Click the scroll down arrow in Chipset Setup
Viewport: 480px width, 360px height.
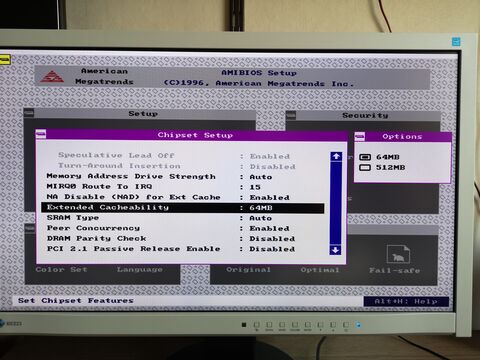tap(336, 250)
